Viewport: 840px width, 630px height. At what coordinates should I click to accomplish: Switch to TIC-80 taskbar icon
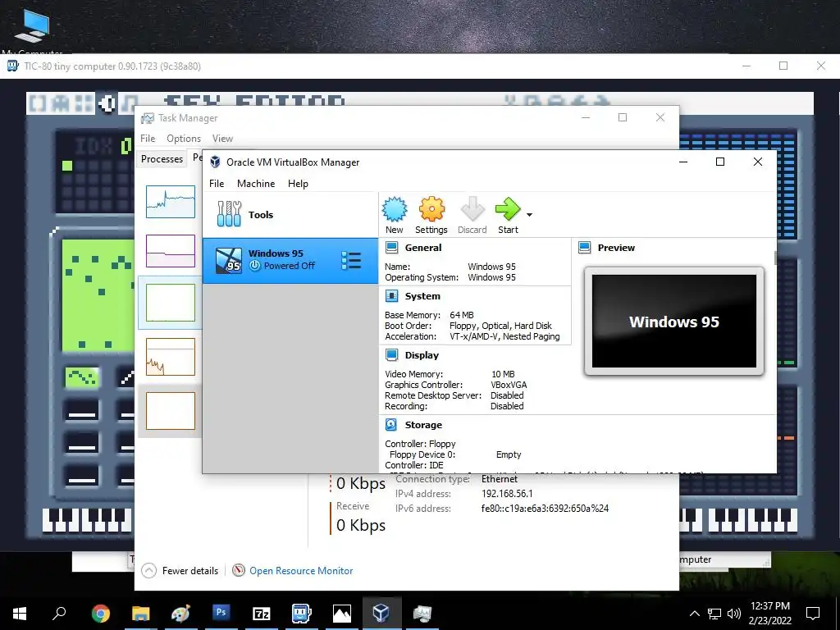[x=302, y=614]
